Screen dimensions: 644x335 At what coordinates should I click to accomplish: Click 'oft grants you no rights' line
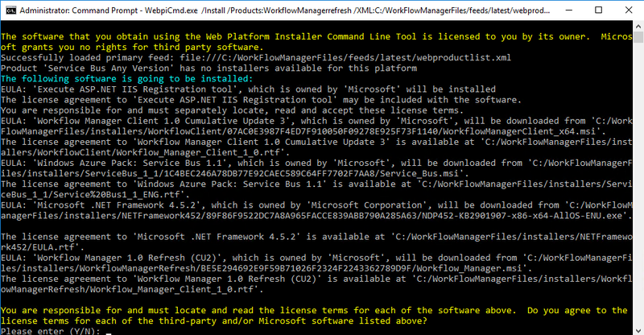(132, 47)
